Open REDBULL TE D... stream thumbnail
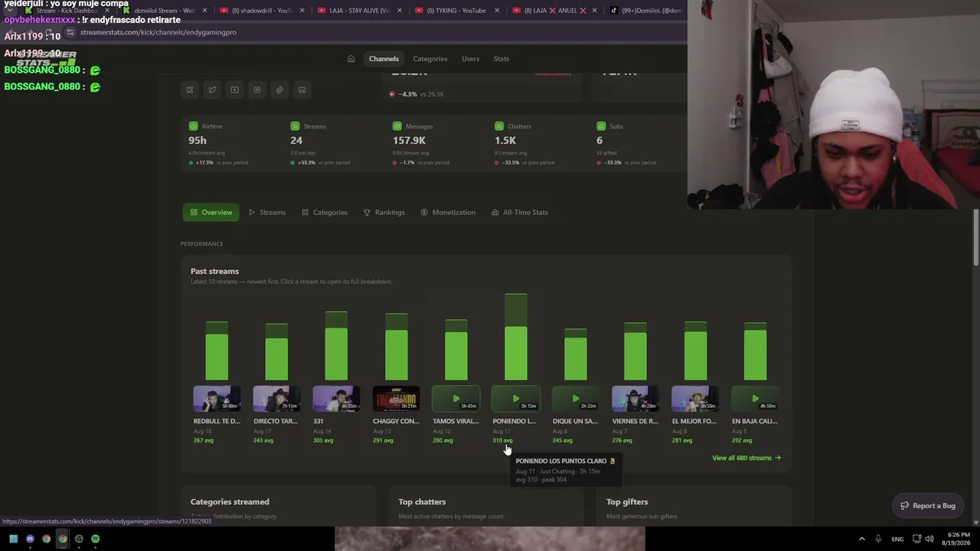This screenshot has width=980, height=551. click(x=217, y=399)
